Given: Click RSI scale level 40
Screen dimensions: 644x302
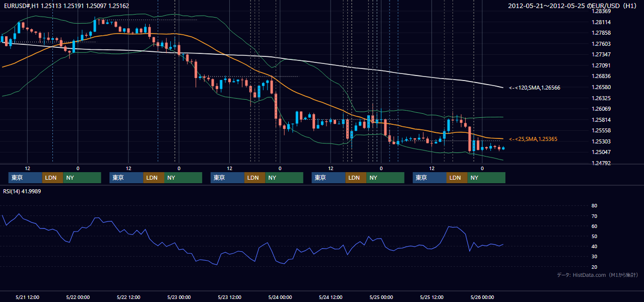Looking at the screenshot, I should coord(594,246).
